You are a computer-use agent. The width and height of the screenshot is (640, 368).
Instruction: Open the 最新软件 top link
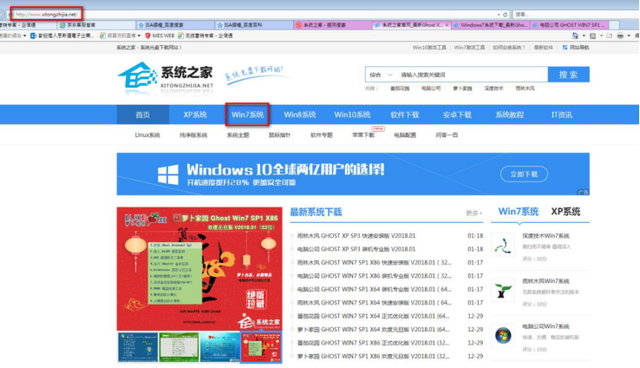pyautogui.click(x=543, y=47)
